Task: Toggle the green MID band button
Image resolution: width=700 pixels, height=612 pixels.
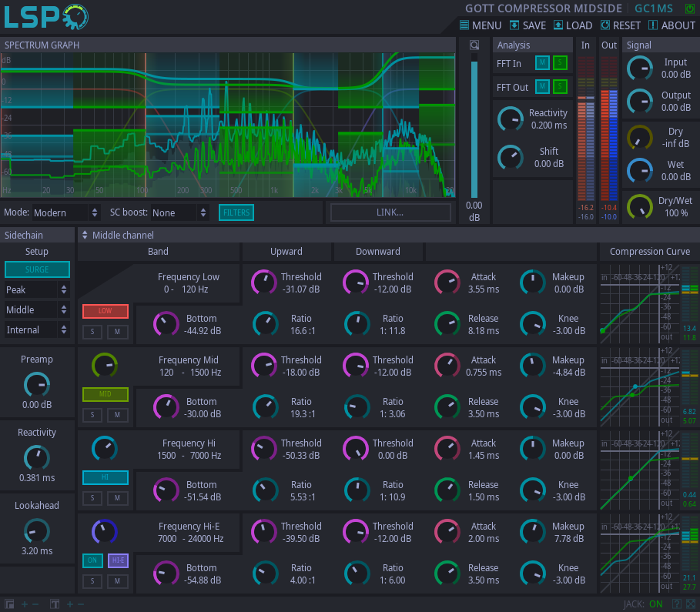Action: pyautogui.click(x=106, y=394)
